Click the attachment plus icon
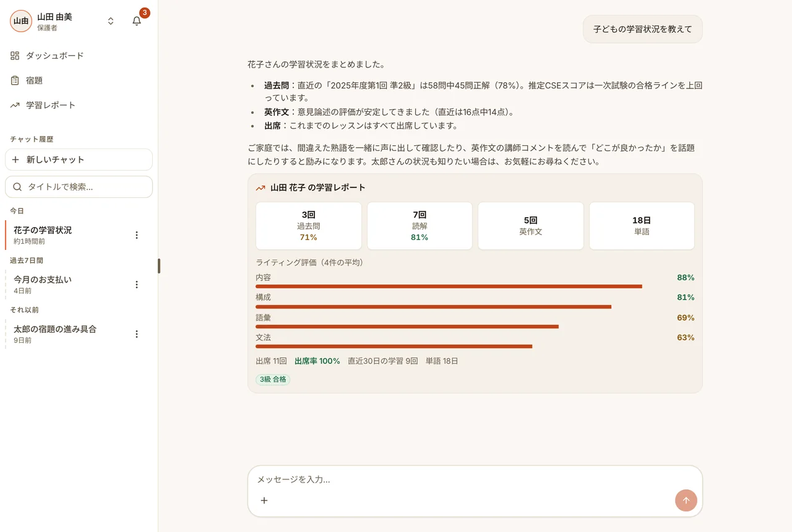 click(264, 500)
